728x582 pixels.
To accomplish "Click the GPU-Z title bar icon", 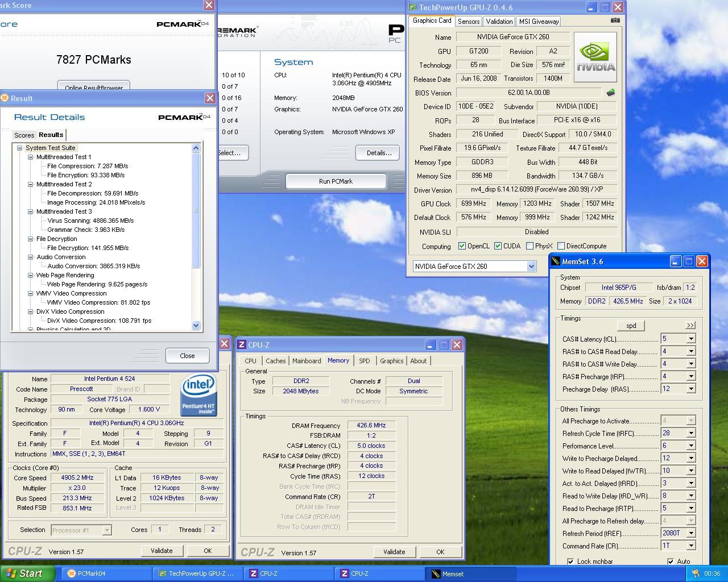I will (x=412, y=7).
